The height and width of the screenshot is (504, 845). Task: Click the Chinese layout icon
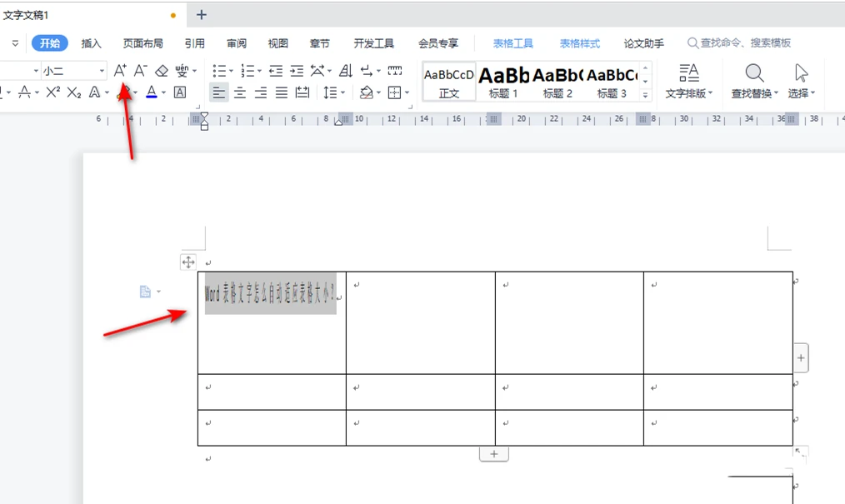318,71
